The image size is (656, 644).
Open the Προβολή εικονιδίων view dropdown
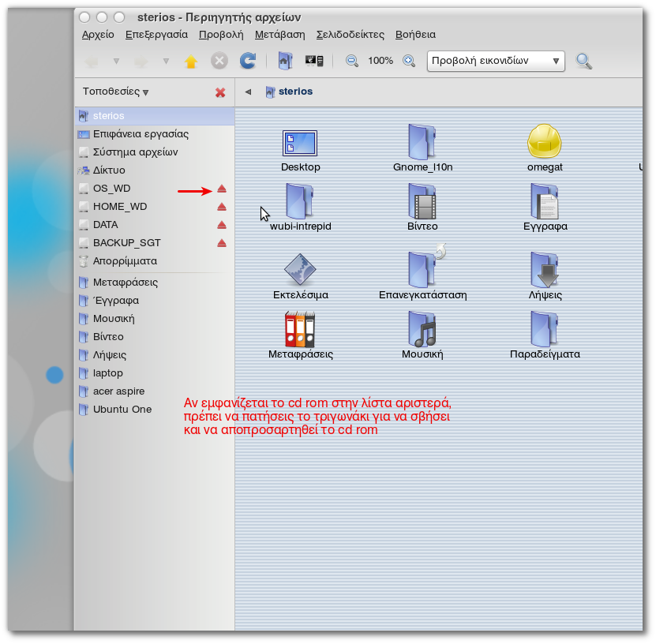(x=496, y=61)
